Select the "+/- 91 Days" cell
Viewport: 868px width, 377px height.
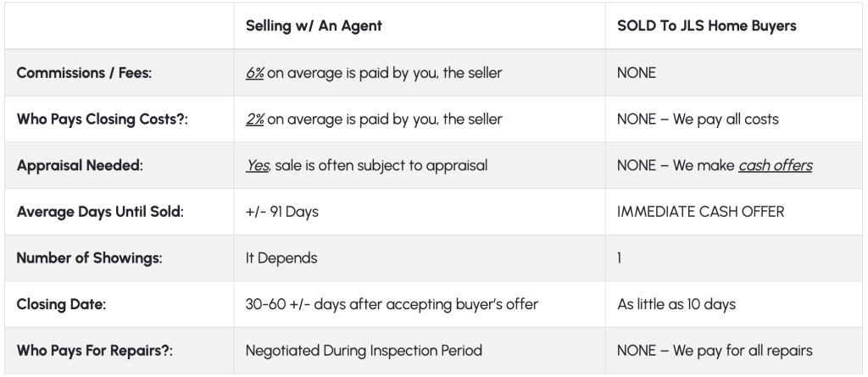click(281, 212)
